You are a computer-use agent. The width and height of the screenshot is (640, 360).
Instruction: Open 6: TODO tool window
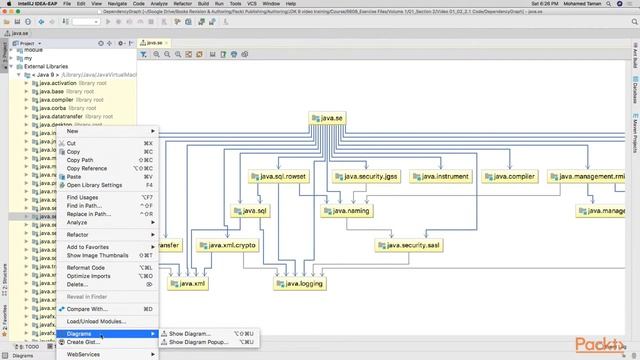coord(27,347)
